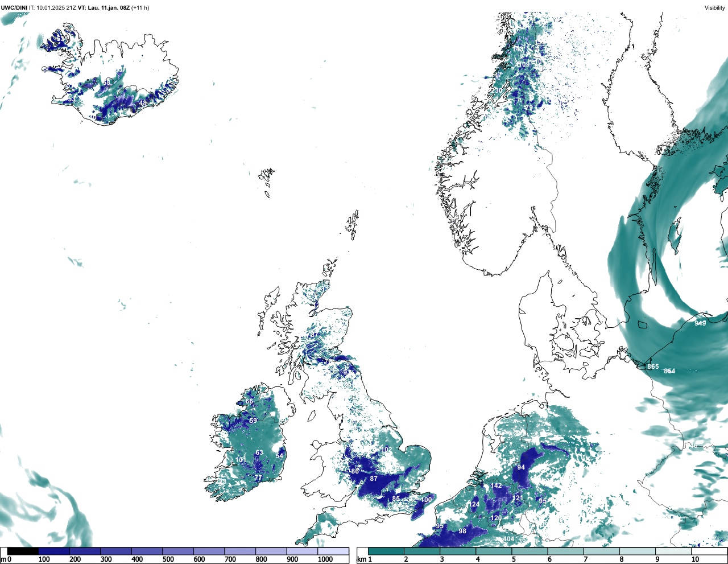Select the 900–1000 m legend swatch
This screenshot has width=728, height=564.
click(302, 551)
